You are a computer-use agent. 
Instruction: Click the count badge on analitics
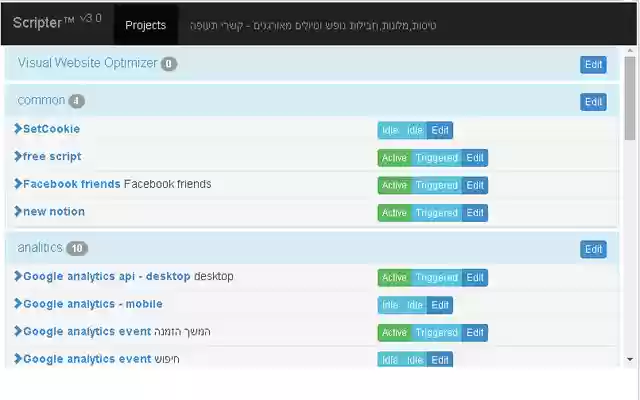tap(77, 248)
